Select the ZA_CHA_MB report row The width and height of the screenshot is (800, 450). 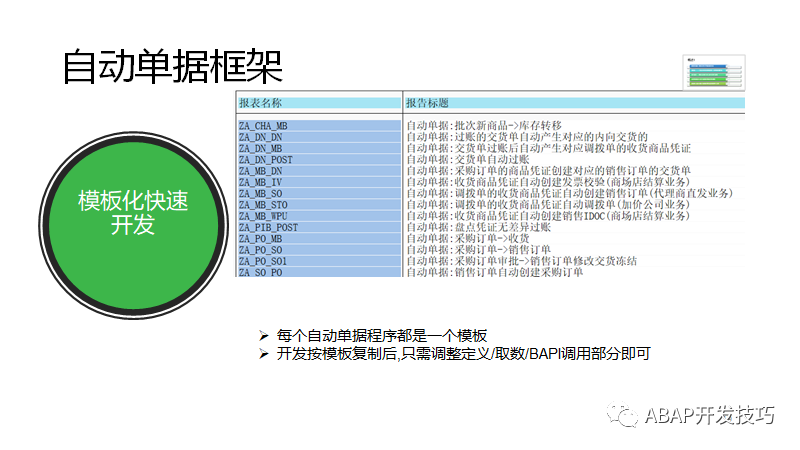(x=491, y=126)
